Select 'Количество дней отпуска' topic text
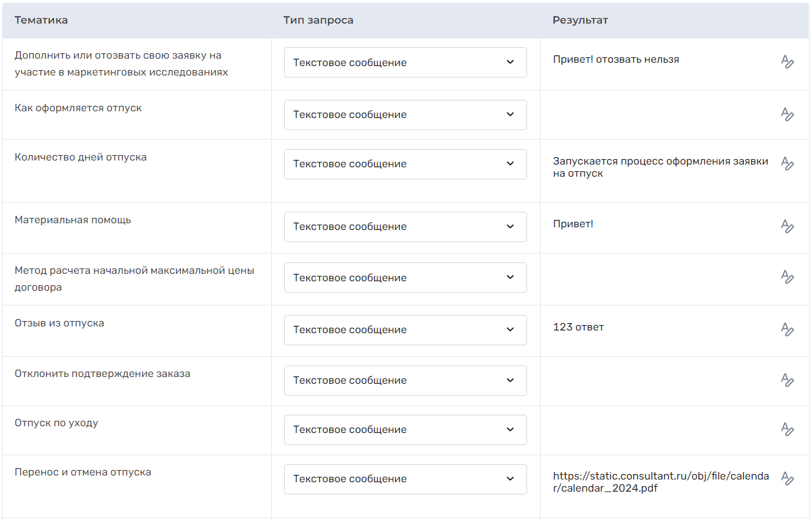Viewport: 812px width, 520px height. click(x=80, y=157)
